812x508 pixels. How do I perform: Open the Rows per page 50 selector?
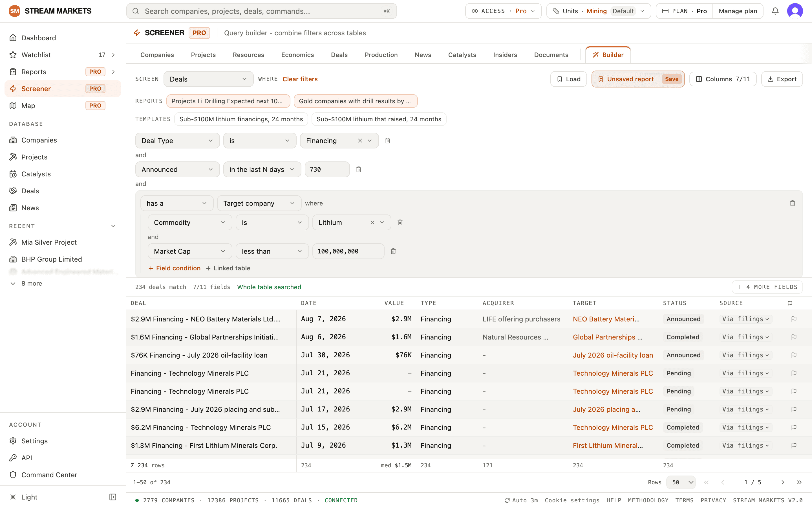point(681,482)
